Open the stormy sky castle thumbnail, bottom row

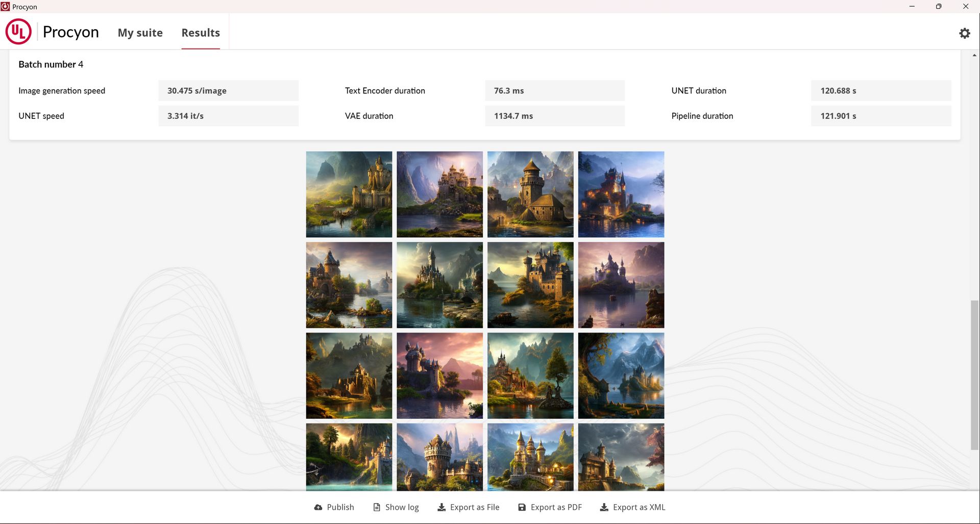pos(621,457)
